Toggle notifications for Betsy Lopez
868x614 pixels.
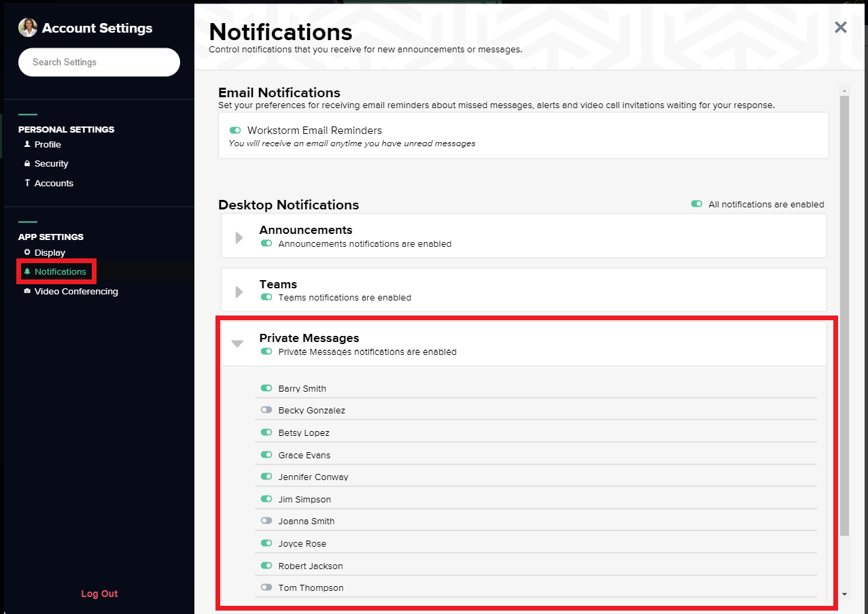coord(266,432)
